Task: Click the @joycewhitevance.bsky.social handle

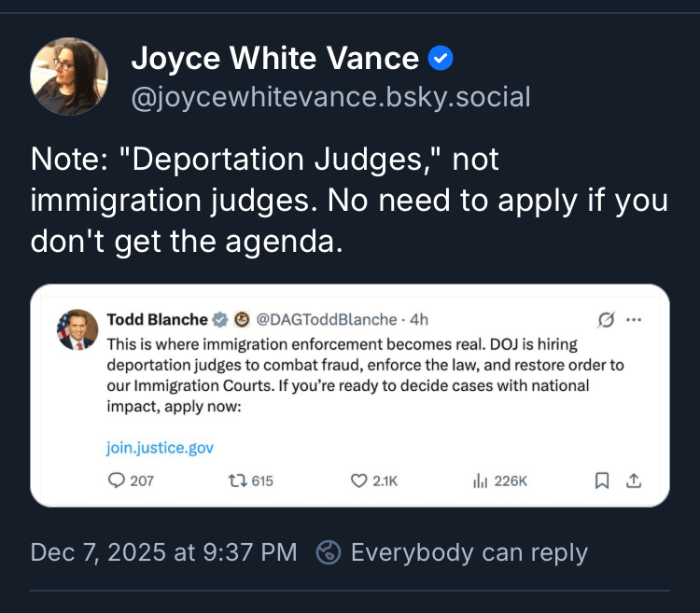Action: [330, 96]
